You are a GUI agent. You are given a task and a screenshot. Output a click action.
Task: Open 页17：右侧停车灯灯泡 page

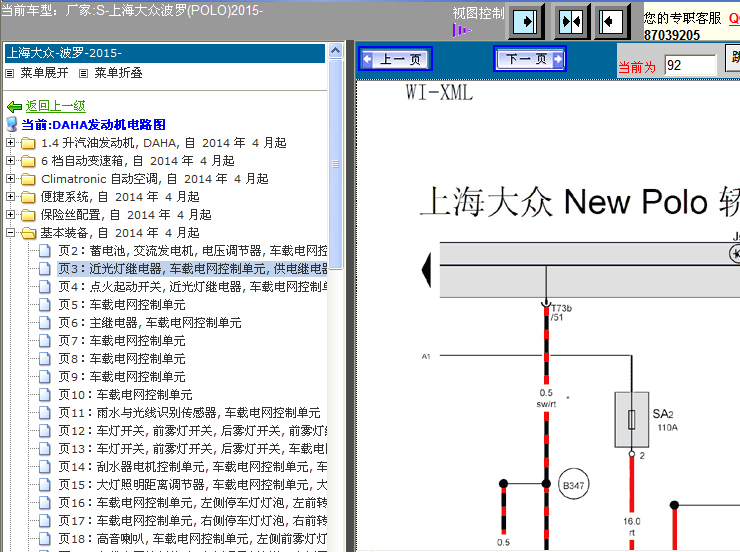pyautogui.click(x=193, y=520)
